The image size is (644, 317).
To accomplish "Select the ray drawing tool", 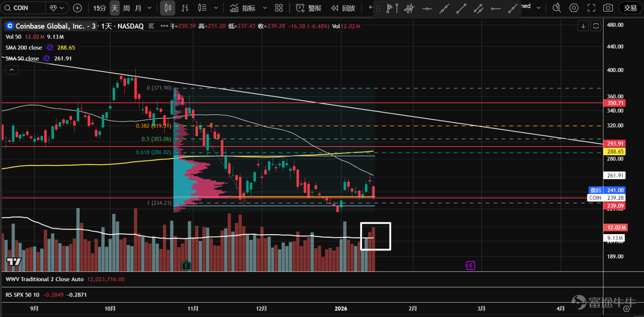I will click(x=513, y=8).
